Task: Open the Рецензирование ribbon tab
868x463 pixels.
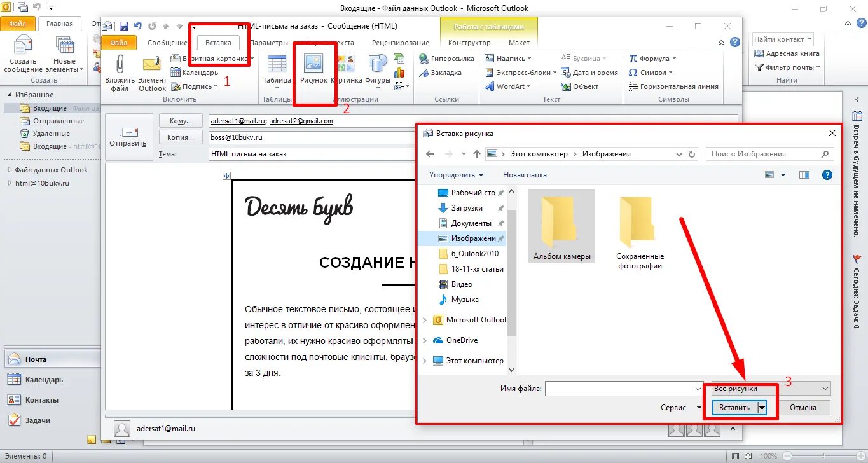Action: [401, 43]
